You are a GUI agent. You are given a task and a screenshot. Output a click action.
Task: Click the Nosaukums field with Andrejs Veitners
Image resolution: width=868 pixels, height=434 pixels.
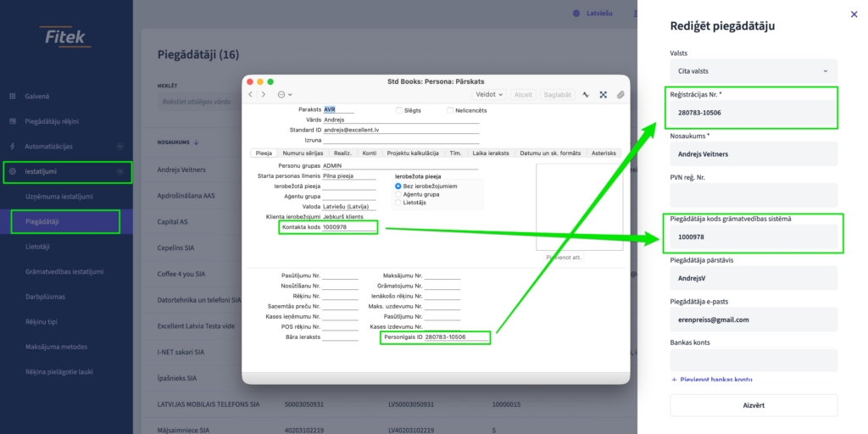coord(754,154)
